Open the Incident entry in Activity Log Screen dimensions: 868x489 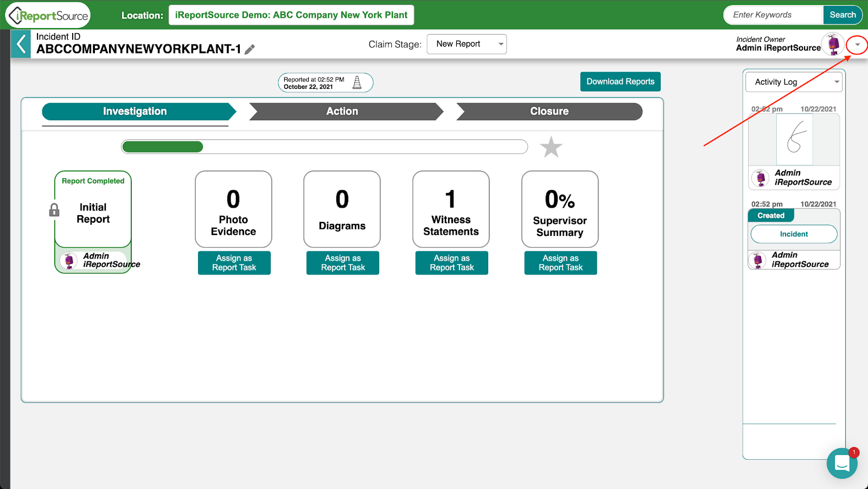coord(794,234)
